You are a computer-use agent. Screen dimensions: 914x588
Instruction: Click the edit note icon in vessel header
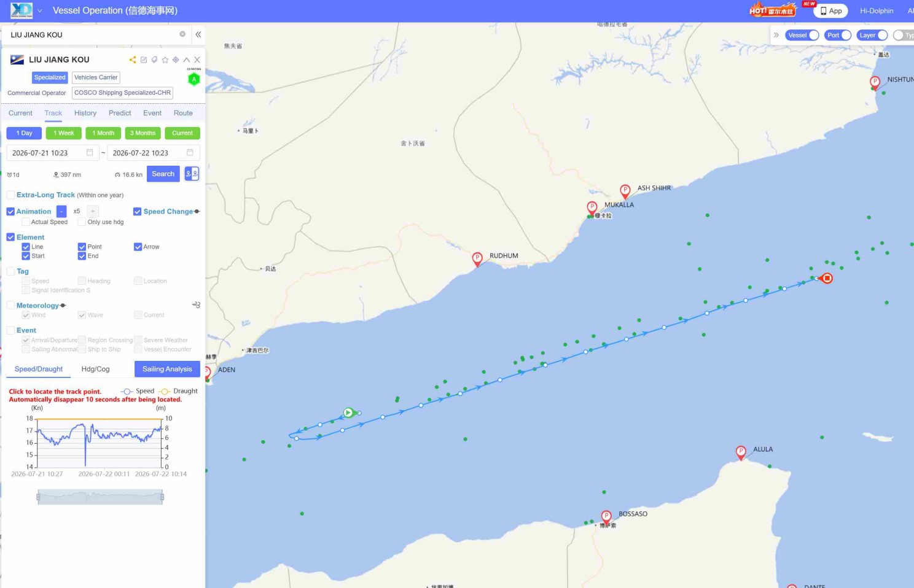(x=143, y=60)
